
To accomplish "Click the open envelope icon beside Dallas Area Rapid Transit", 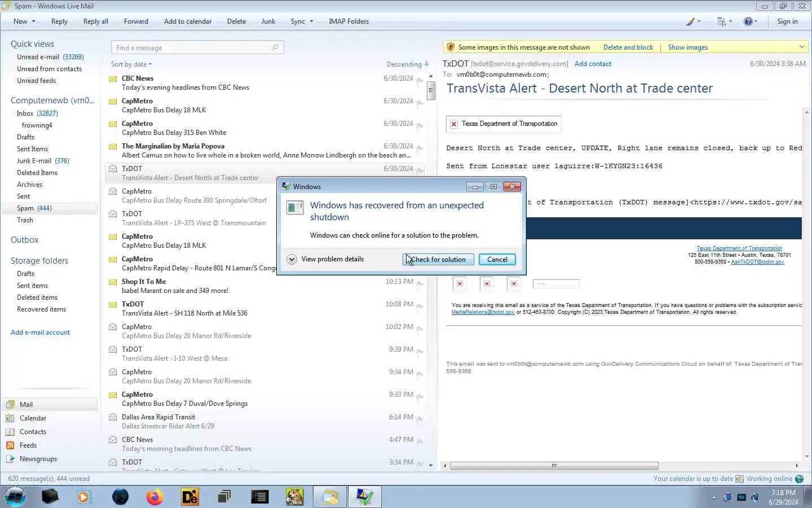I will [113, 417].
